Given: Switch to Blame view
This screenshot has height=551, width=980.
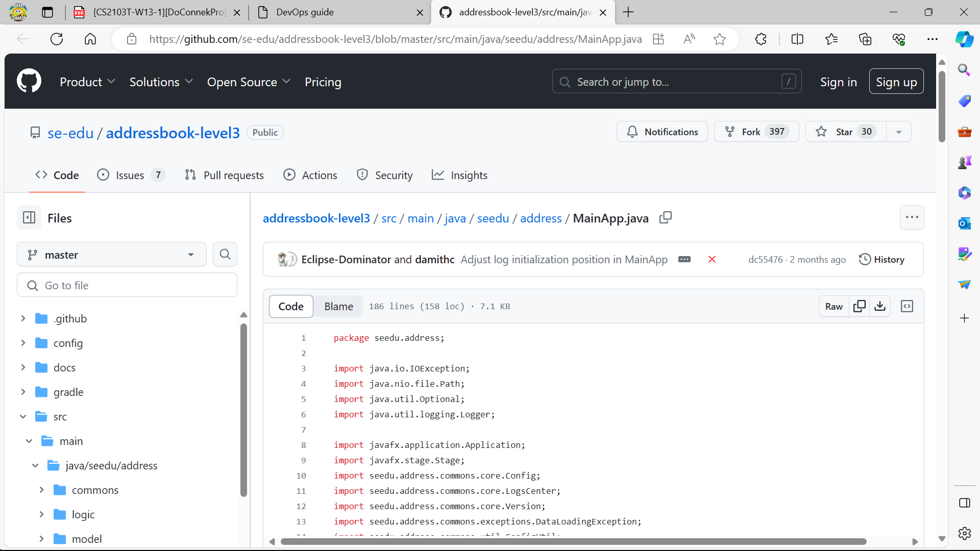Looking at the screenshot, I should tap(338, 306).
